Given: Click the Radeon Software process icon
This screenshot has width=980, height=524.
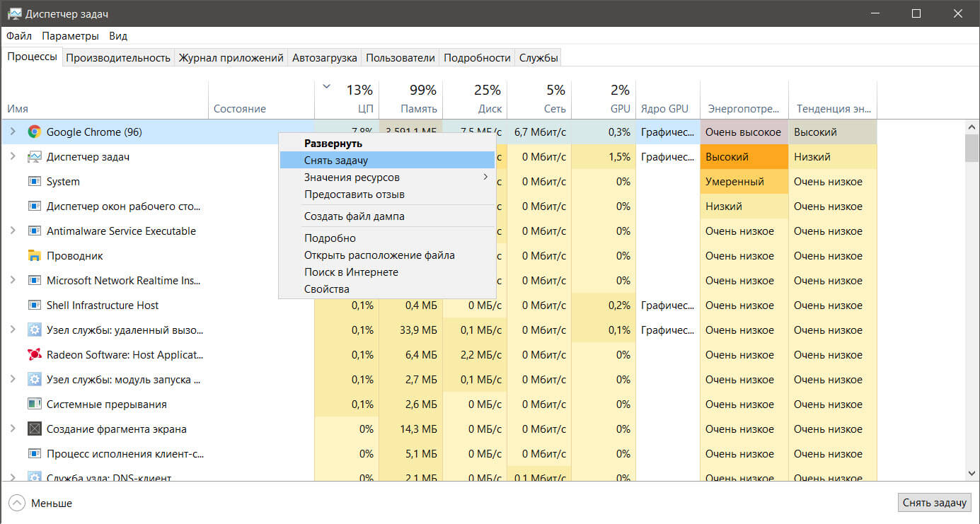Looking at the screenshot, I should click(x=34, y=354).
